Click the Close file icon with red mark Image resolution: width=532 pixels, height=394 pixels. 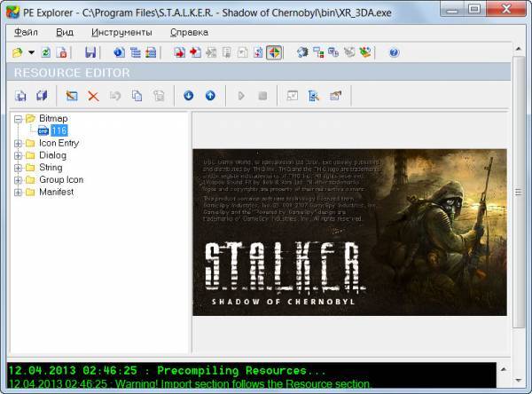(62, 52)
